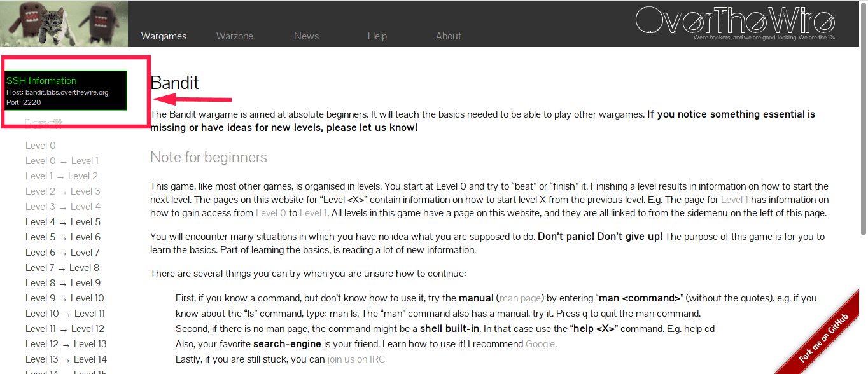The image size is (868, 374).
Task: Click the join us on IRC link
Action: [x=356, y=359]
